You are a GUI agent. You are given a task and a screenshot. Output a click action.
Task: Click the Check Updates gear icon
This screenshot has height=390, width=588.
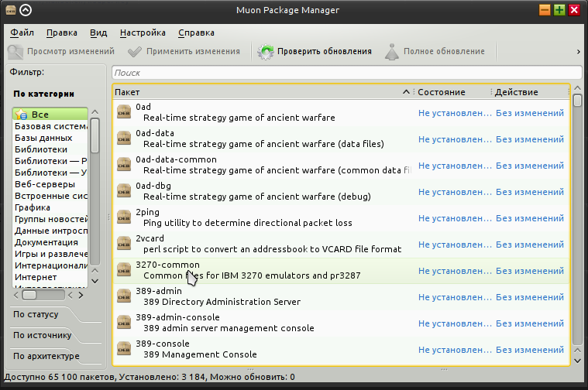click(x=266, y=52)
